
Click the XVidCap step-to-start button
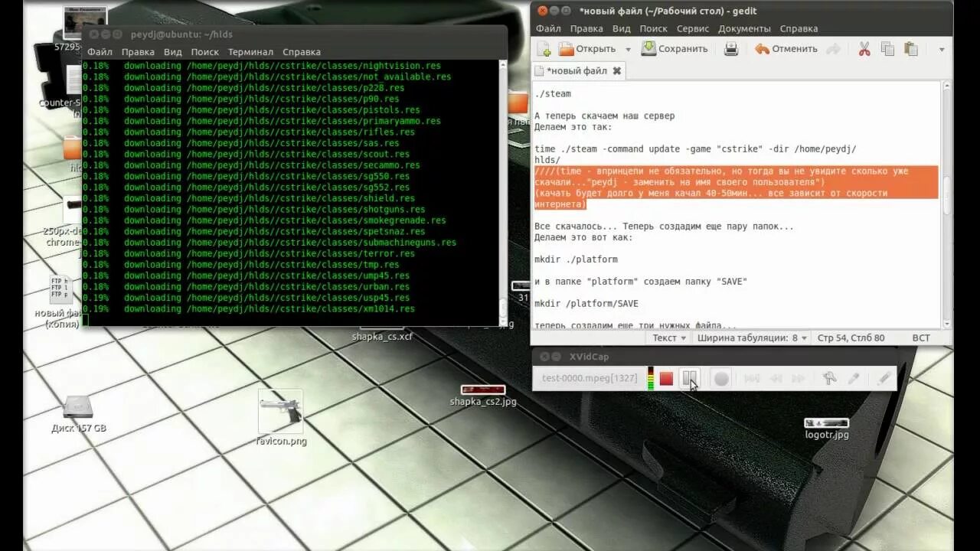tap(753, 378)
